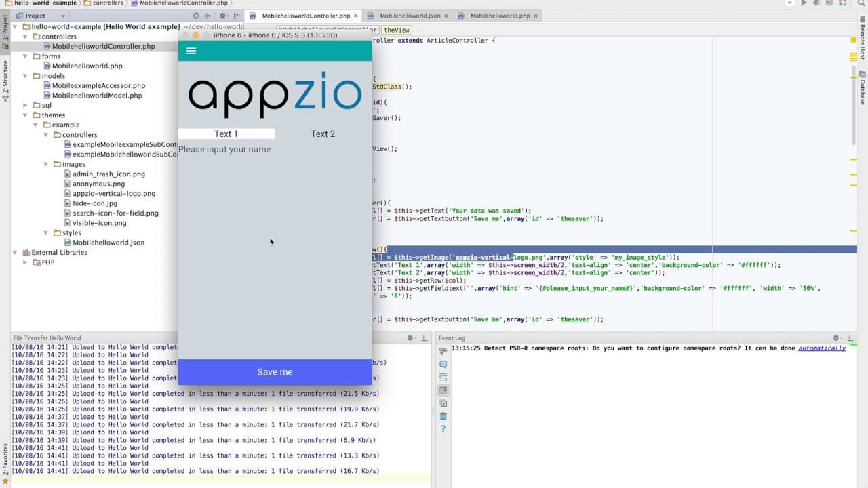Close the MobilehelloworldController.php editor tab
The height and width of the screenshot is (488, 868).
point(355,16)
